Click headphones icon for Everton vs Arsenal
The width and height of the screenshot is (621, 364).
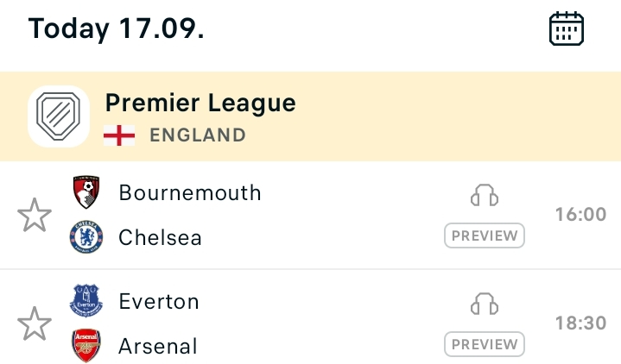pos(485,305)
